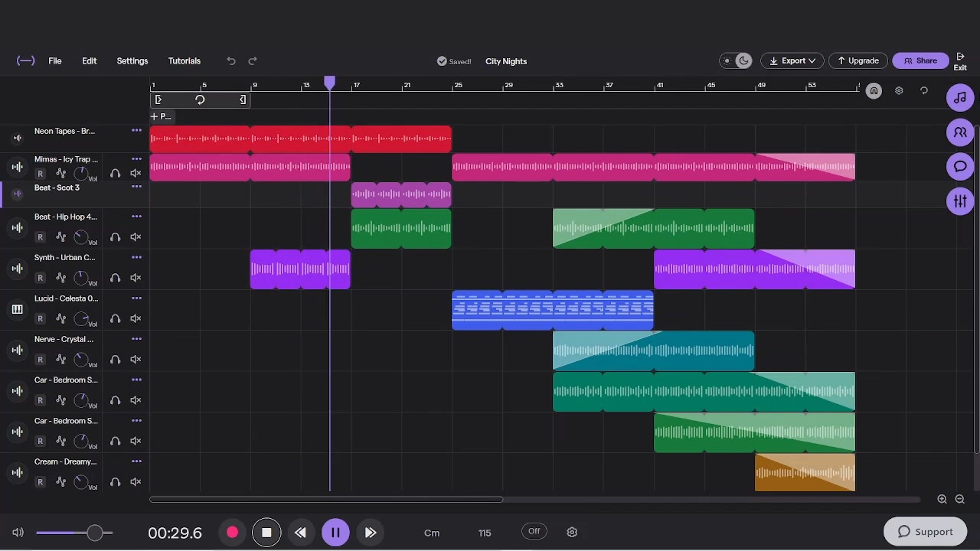Open the Support chat
The width and height of the screenshot is (980, 551).
pyautogui.click(x=925, y=532)
